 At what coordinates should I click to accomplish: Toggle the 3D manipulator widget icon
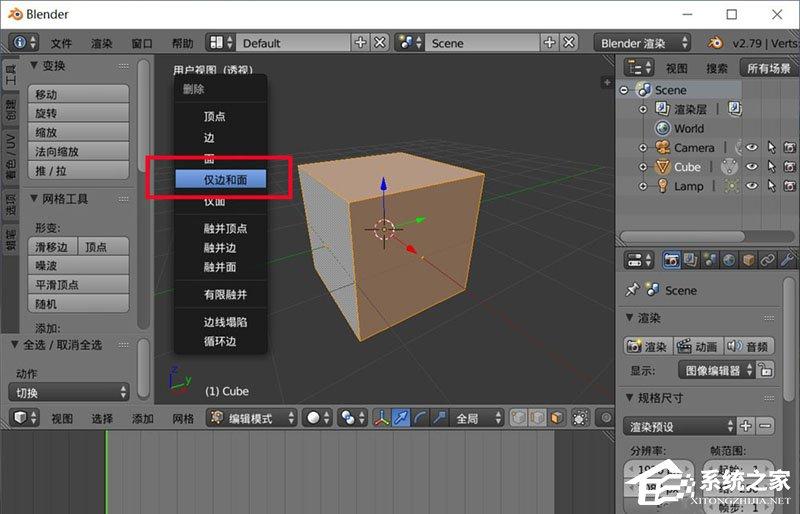381,418
